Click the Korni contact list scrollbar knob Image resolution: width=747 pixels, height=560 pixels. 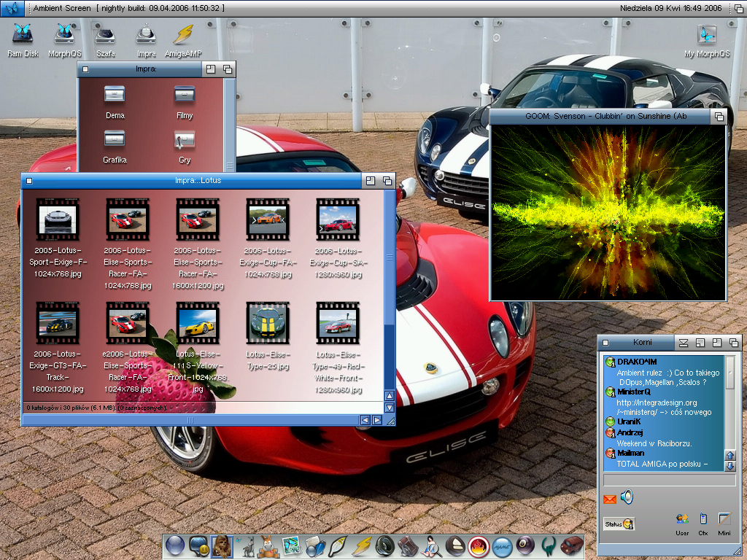click(729, 373)
